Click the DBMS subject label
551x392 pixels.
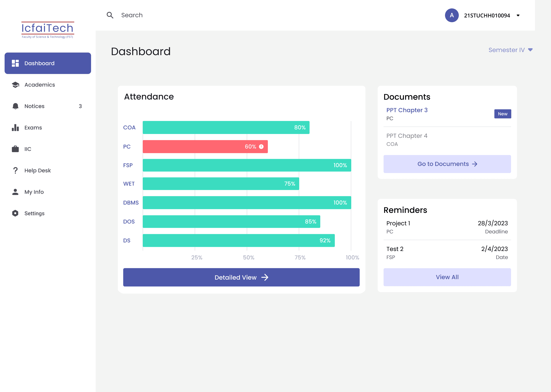131,203
